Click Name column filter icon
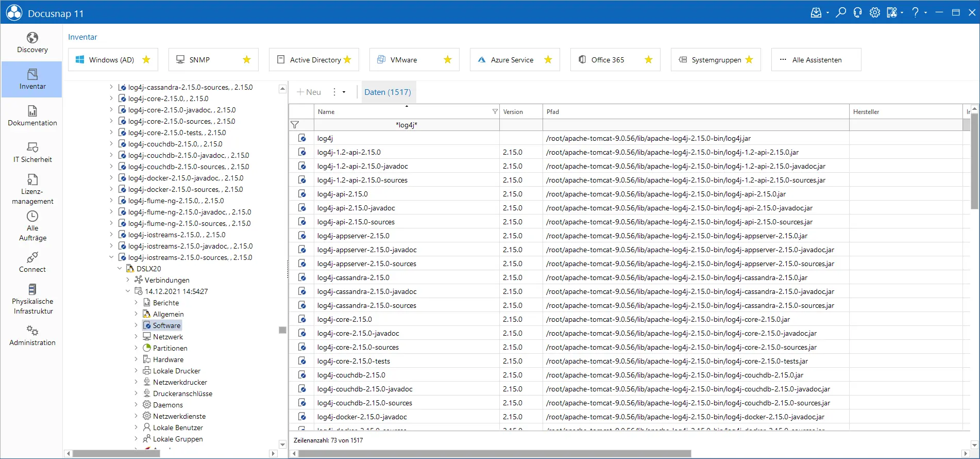This screenshot has width=980, height=459. [495, 111]
